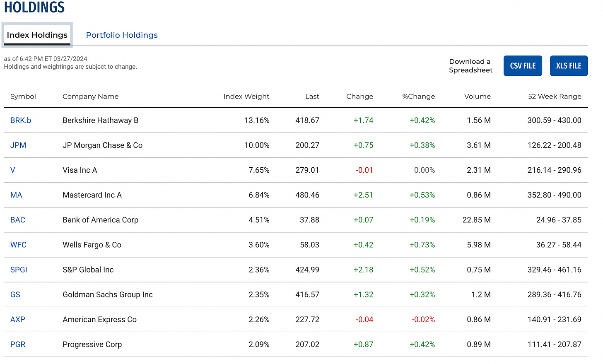Image resolution: width=603 pixels, height=364 pixels.
Task: Click the +2.51 change value
Action: 363,195
